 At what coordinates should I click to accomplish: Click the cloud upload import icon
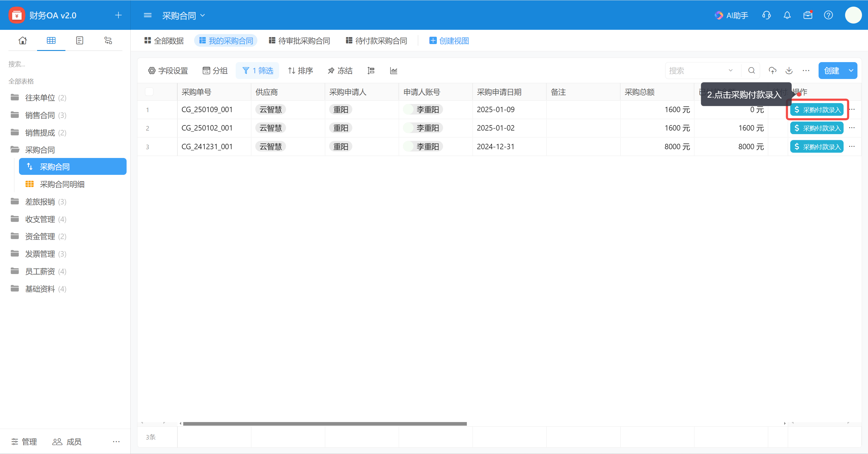coord(773,71)
